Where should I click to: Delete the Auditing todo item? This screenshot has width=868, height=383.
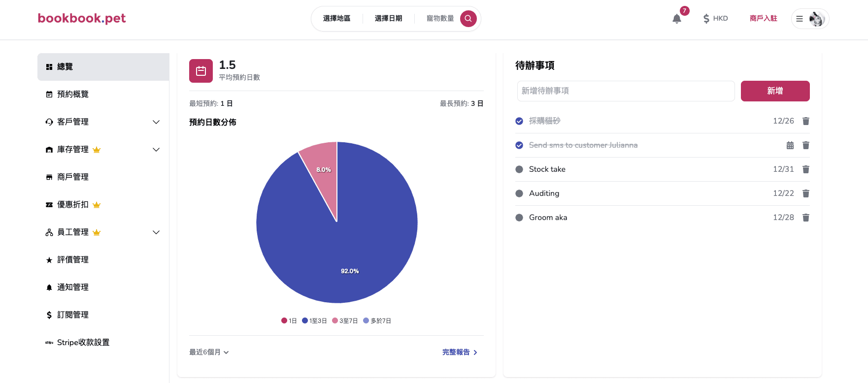[806, 193]
